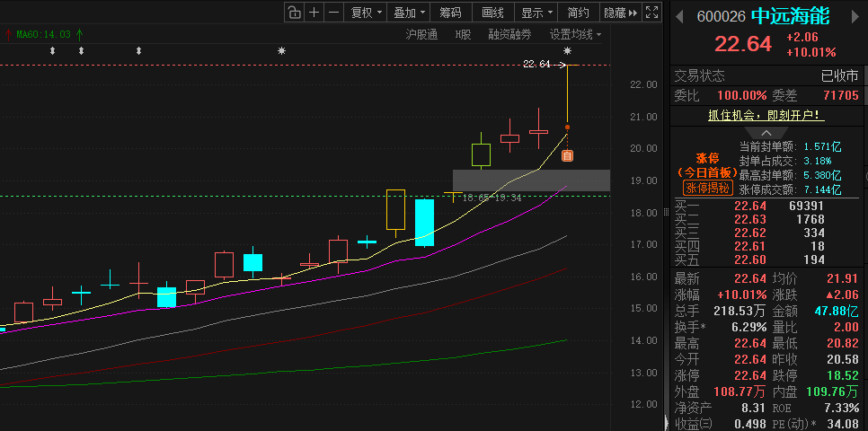
Task: Click the third up-down arrow event marker
Action: [138, 51]
